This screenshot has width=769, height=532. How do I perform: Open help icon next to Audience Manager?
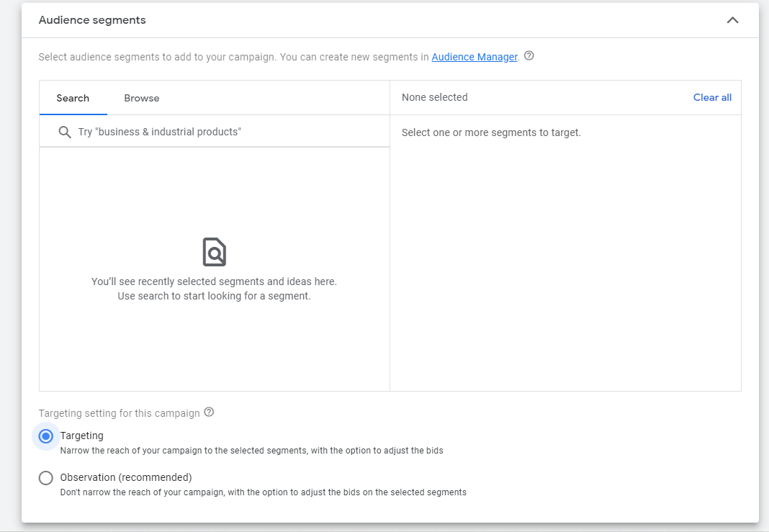(529, 56)
